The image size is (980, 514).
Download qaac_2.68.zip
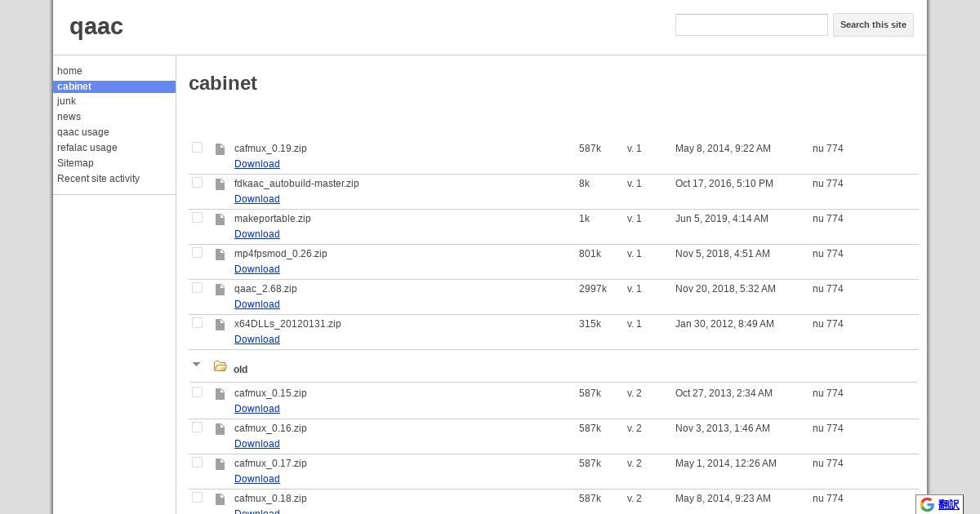point(257,304)
